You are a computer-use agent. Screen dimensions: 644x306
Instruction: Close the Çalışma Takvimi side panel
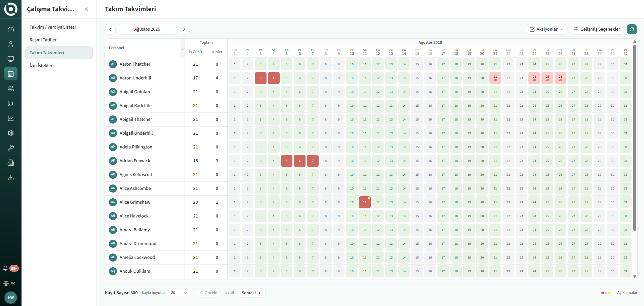pyautogui.click(x=86, y=9)
